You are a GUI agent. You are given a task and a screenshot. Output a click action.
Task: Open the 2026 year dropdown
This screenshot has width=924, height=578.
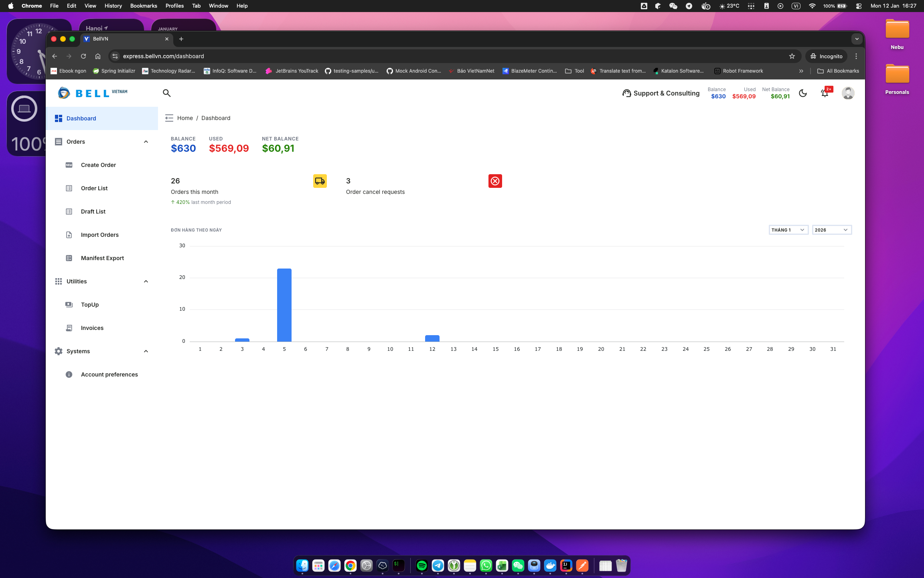click(831, 230)
